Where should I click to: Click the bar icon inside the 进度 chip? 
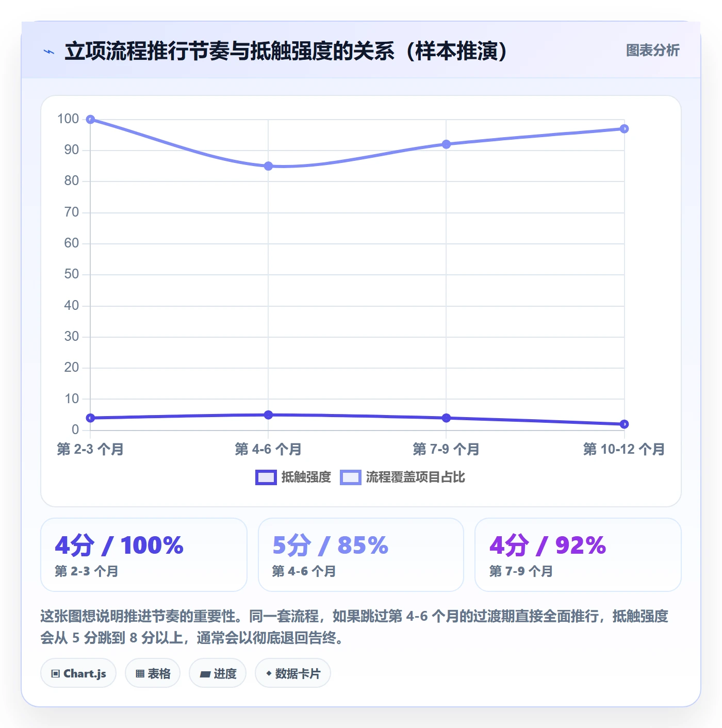click(205, 674)
